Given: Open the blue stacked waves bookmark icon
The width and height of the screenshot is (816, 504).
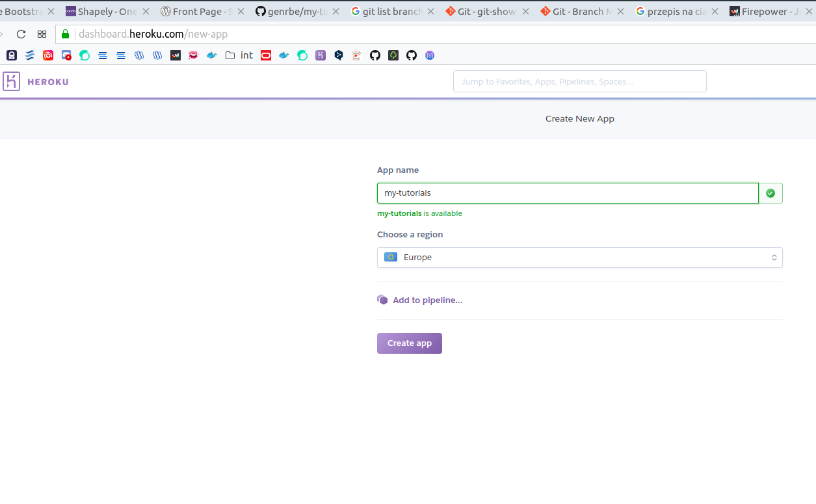Looking at the screenshot, I should (x=30, y=55).
